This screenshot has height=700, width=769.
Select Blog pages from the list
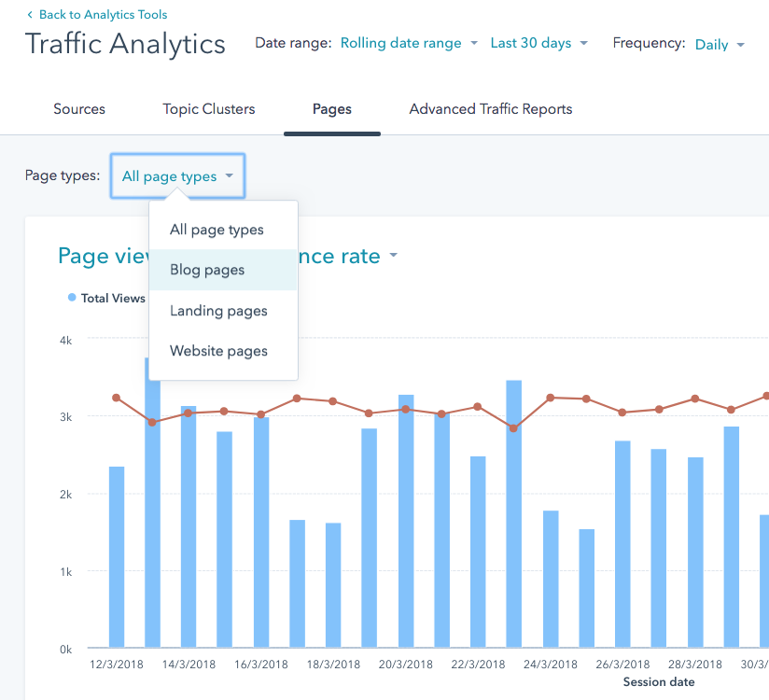pos(206,270)
